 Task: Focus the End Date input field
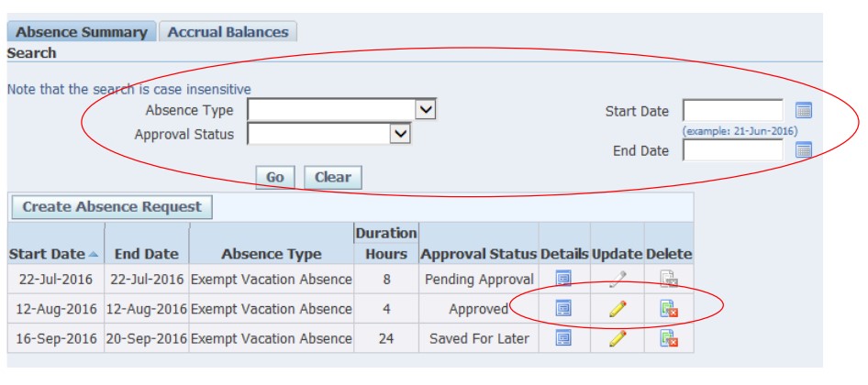(732, 150)
